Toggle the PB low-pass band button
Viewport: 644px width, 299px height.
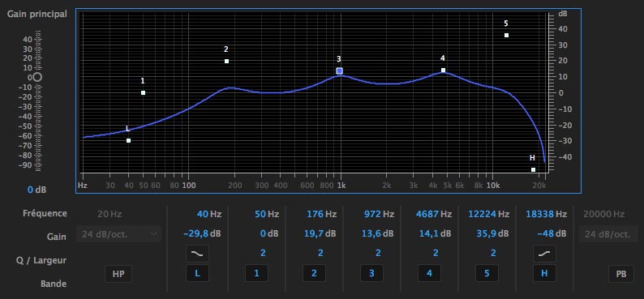pyautogui.click(x=621, y=274)
